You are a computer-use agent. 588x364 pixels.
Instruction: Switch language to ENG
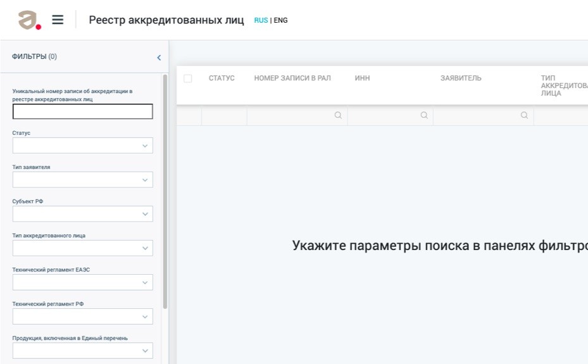click(280, 20)
